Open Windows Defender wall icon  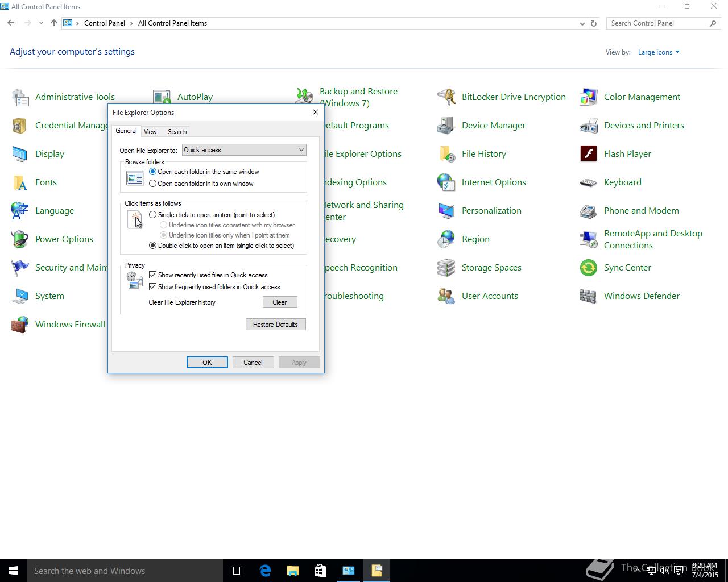(x=589, y=296)
